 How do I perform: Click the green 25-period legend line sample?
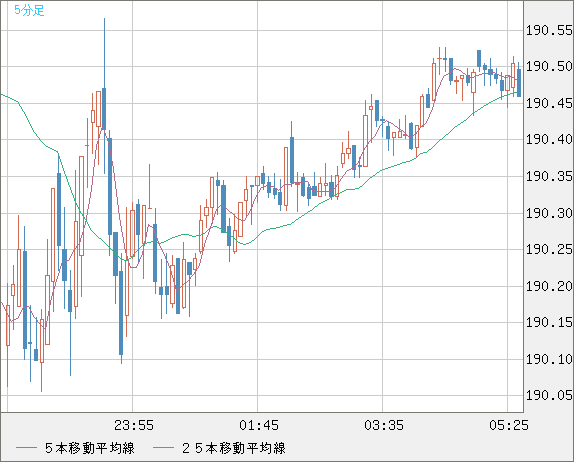(163, 448)
